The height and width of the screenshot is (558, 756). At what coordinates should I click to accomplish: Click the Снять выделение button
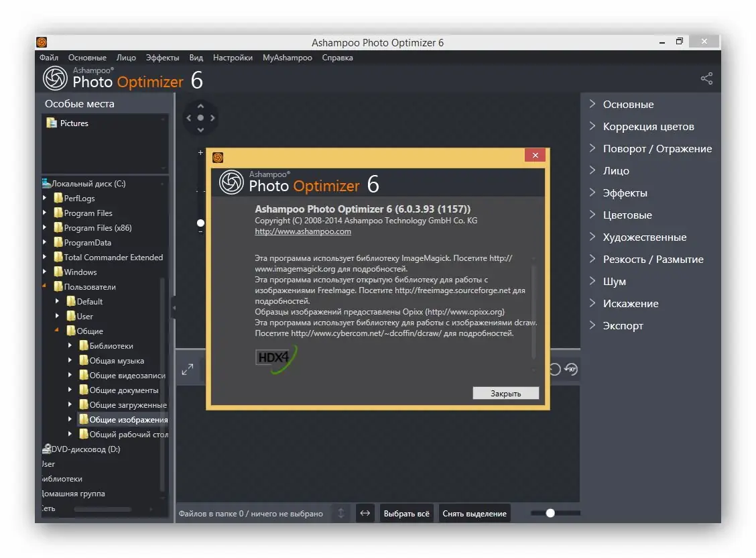coord(475,513)
